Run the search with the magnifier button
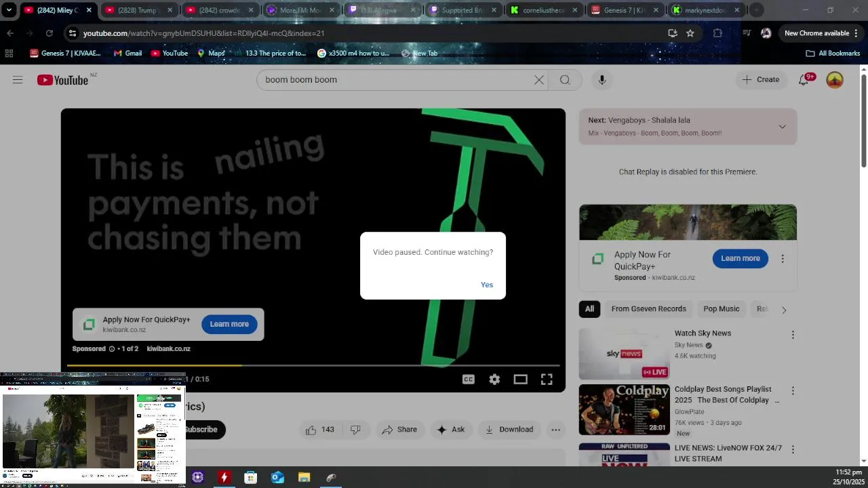 pyautogui.click(x=565, y=80)
